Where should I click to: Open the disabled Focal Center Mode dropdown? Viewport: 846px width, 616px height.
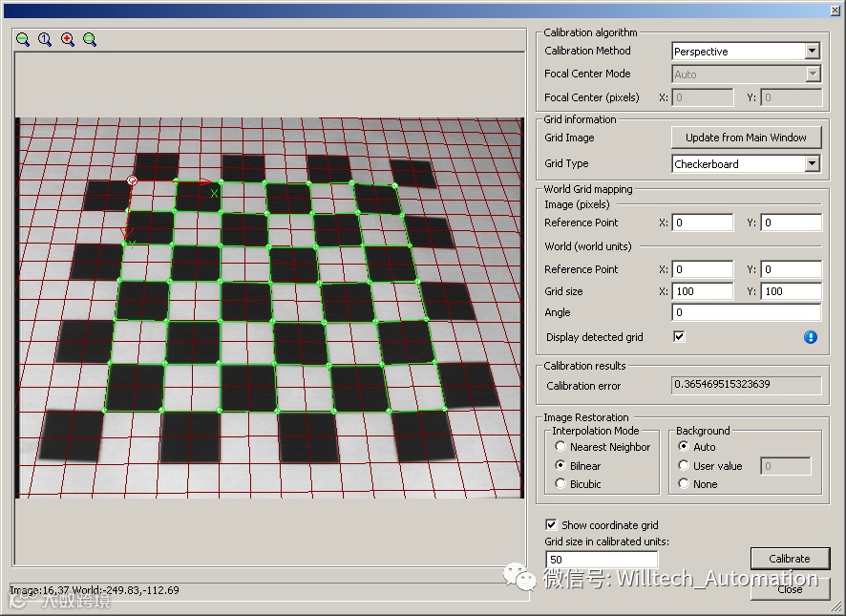[x=746, y=74]
